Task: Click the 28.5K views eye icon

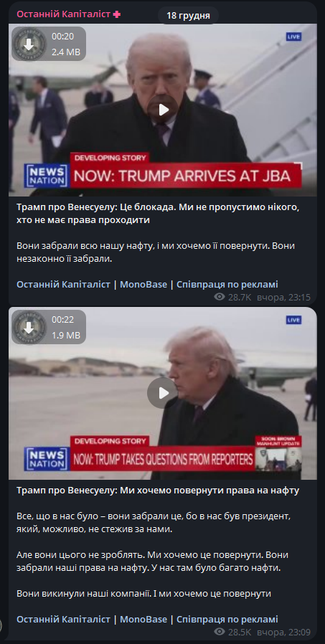Action: tap(220, 632)
